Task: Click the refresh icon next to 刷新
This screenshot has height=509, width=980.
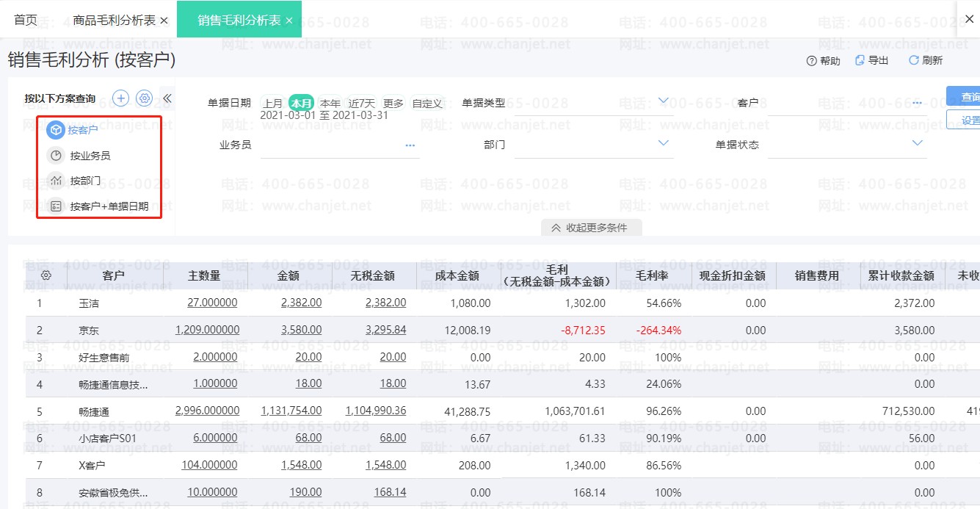Action: click(x=914, y=60)
